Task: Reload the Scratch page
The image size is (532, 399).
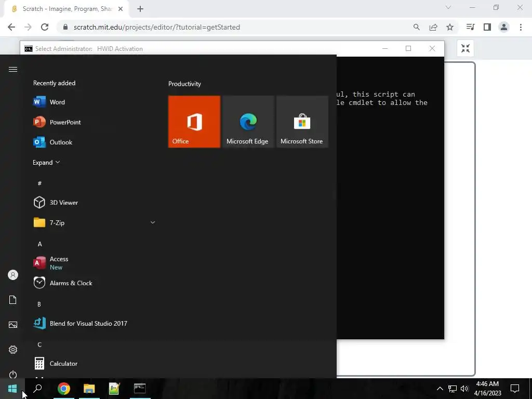Action: pyautogui.click(x=45, y=27)
